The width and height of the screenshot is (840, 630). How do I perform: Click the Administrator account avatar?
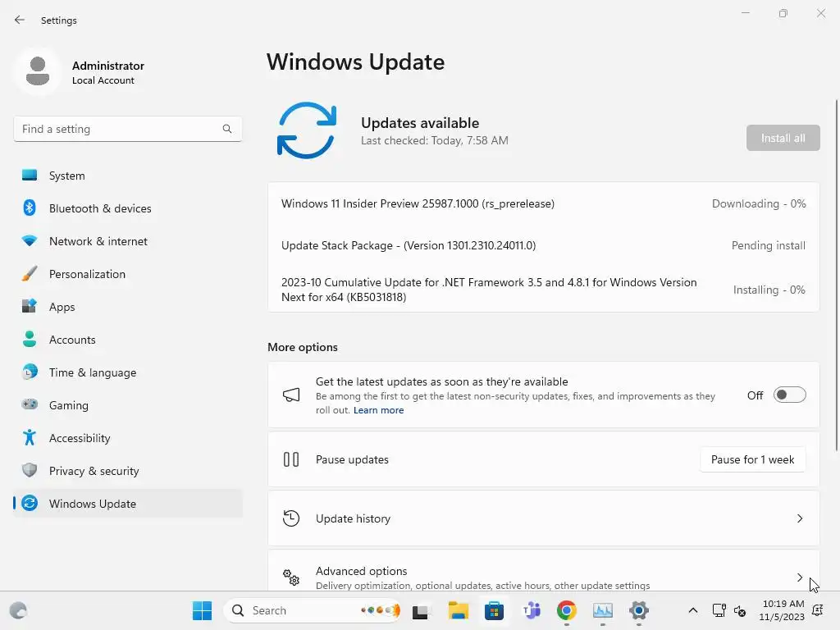(x=38, y=71)
